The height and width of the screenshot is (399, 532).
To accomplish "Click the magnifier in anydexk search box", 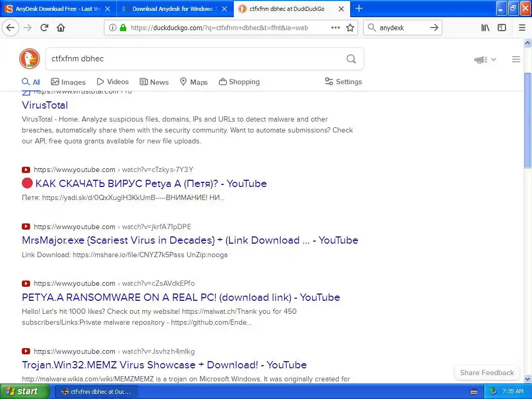I will [372, 28].
